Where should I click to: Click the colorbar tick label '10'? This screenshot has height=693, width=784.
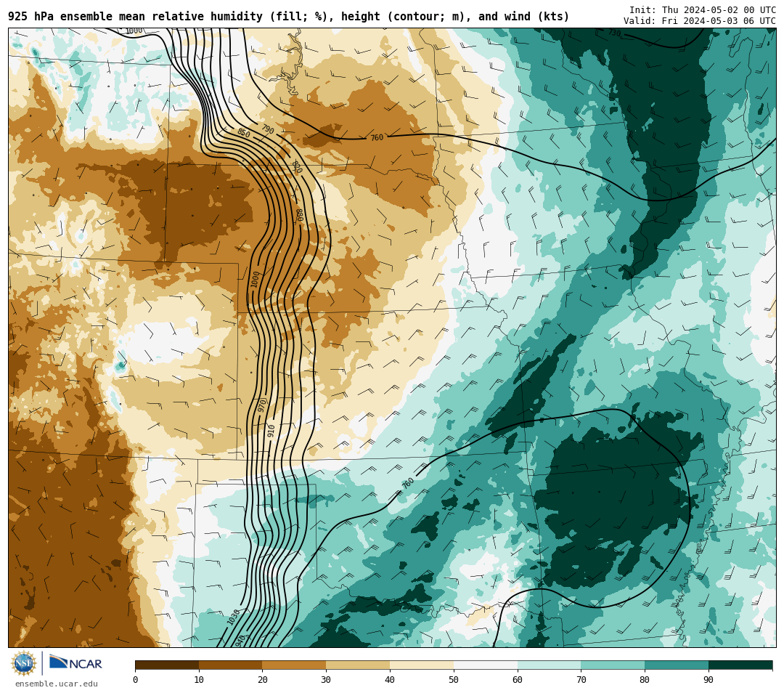(199, 679)
